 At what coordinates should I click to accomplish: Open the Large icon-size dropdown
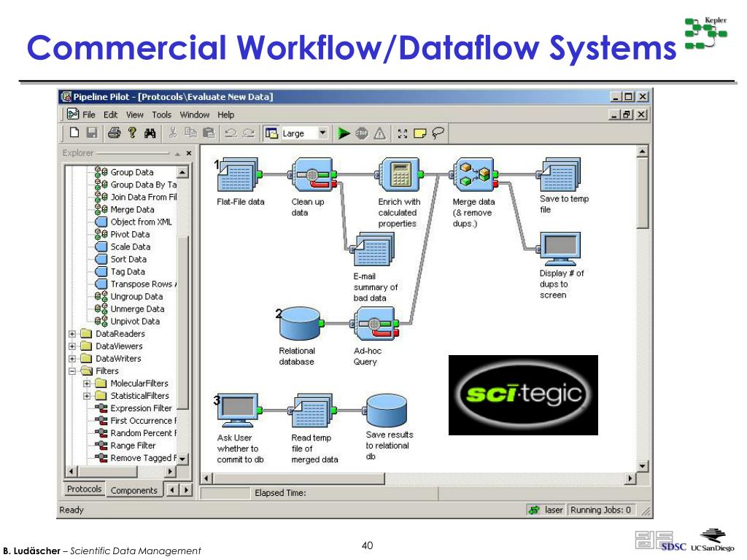coord(322,133)
